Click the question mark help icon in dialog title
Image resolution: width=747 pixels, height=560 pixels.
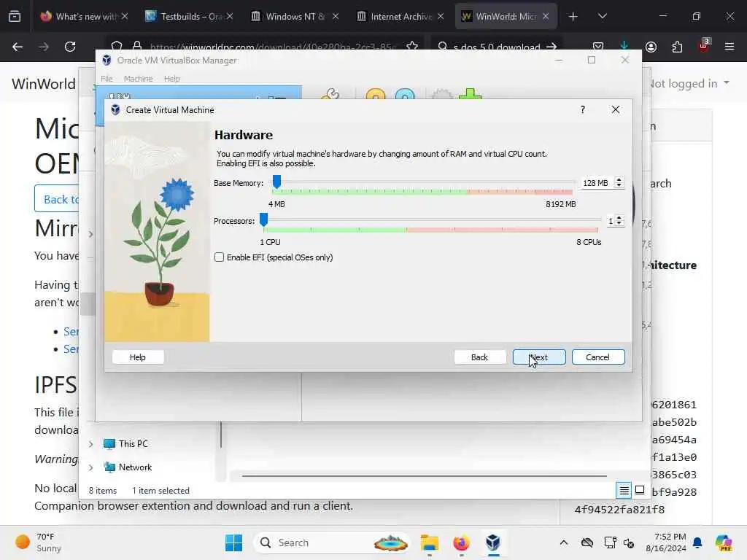click(582, 109)
